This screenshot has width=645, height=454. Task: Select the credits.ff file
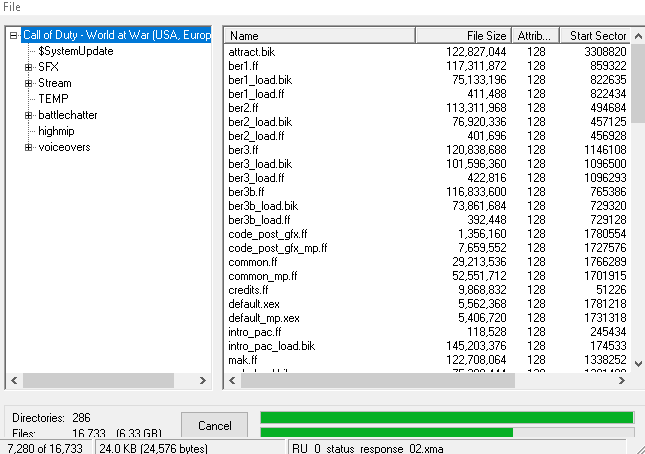pyautogui.click(x=248, y=290)
